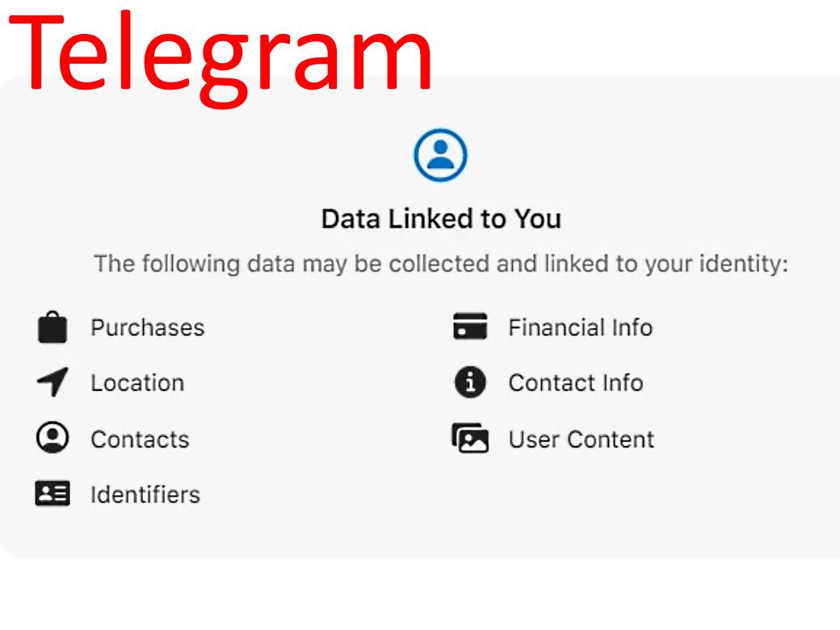The width and height of the screenshot is (840, 630).
Task: Select the Purchases label
Action: [147, 328]
